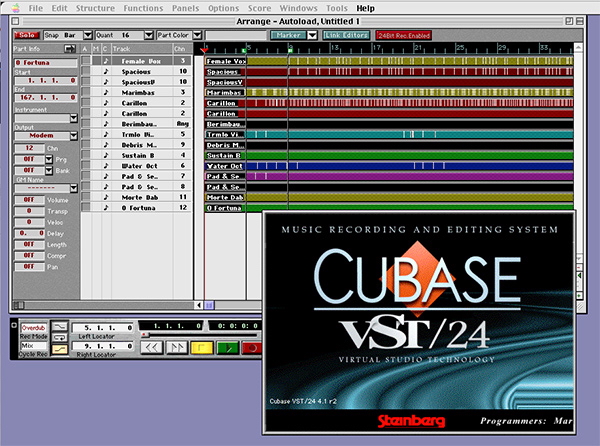Image resolution: width=600 pixels, height=446 pixels.
Task: Open the Panels menu
Action: coord(186,8)
